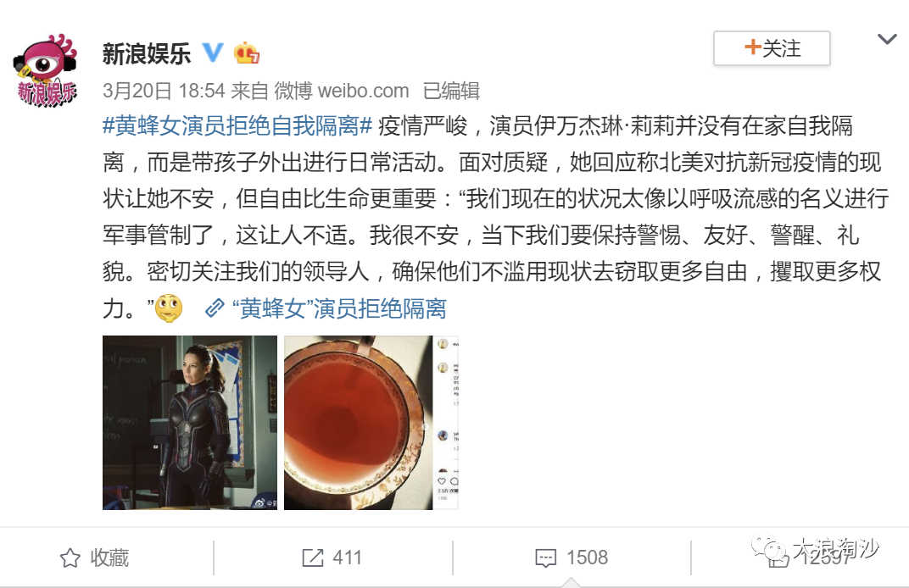The width and height of the screenshot is (909, 588).
Task: Click the repost share icon beside 411
Action: 313,557
